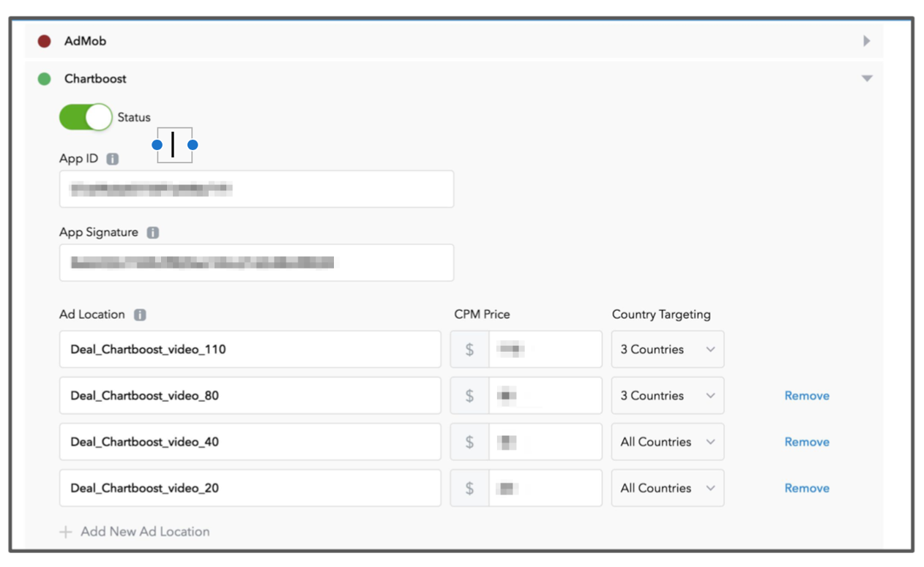This screenshot has height=567, width=924.
Task: Click CPM price field for Deal_Chartboost_video_110
Action: (x=545, y=349)
